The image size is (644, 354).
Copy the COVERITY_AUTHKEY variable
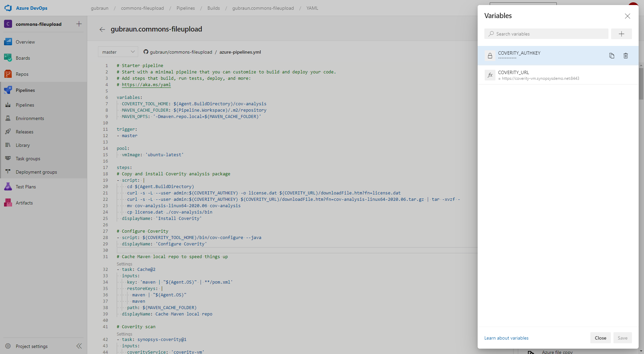[x=611, y=56]
